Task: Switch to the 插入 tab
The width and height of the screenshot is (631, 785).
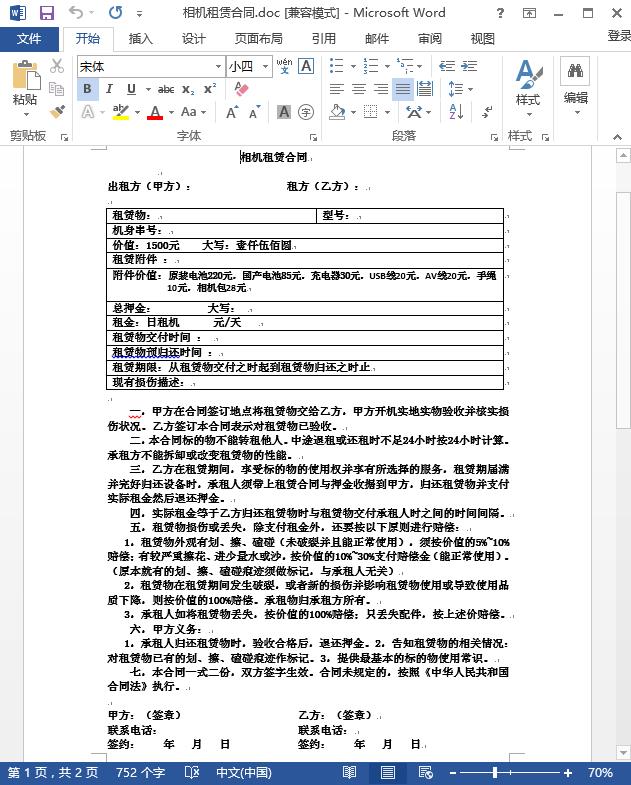Action: (x=140, y=39)
